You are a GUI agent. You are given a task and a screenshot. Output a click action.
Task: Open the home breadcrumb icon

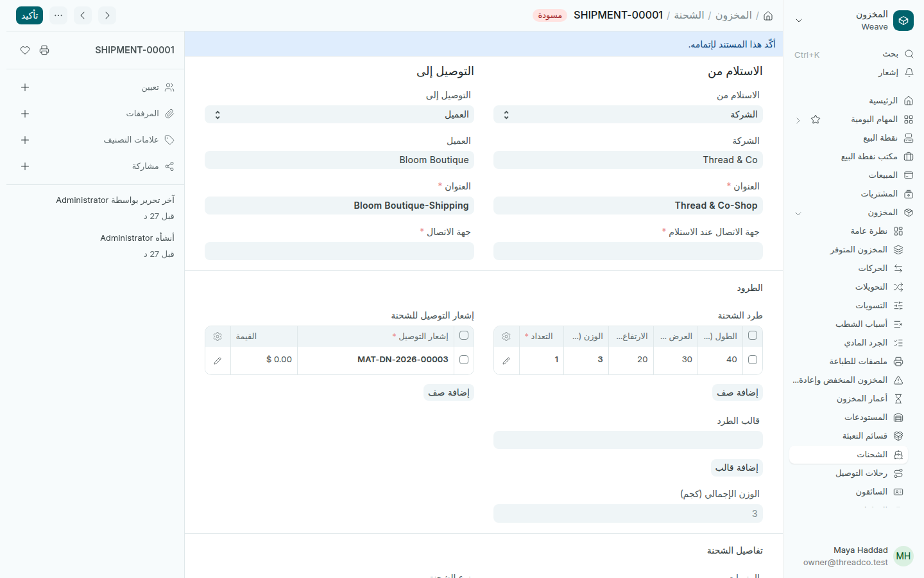pos(768,15)
